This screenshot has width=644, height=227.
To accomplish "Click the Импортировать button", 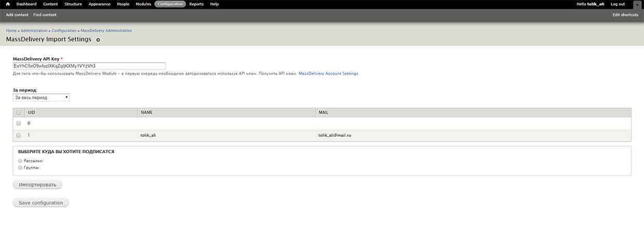I will click(37, 185).
